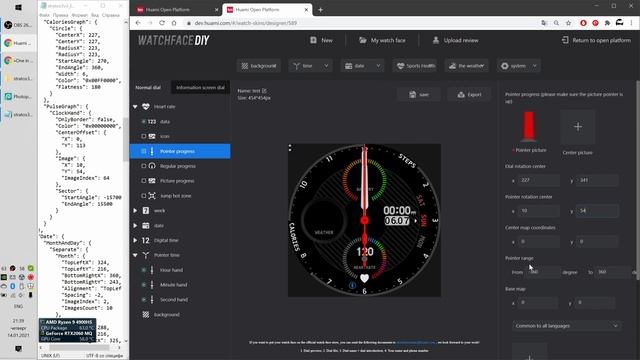
Task: Enable the Picture progress checkbox
Action: coord(144,181)
